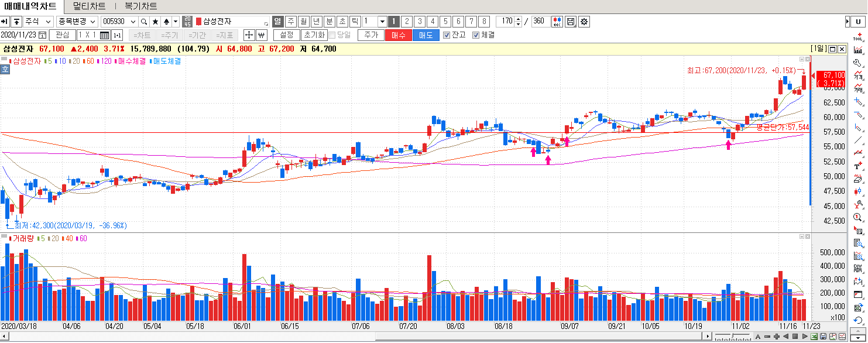The image size is (868, 343).
Task: Click the save chart layout icon
Action: (571, 22)
